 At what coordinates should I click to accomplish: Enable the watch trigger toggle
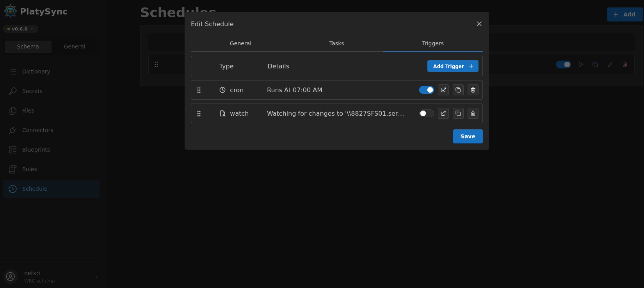click(x=427, y=113)
